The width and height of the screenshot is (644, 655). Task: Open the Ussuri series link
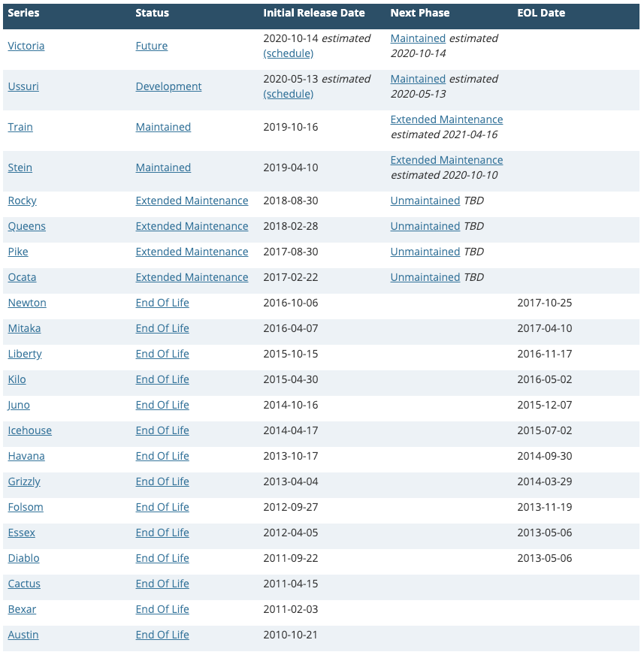[23, 86]
